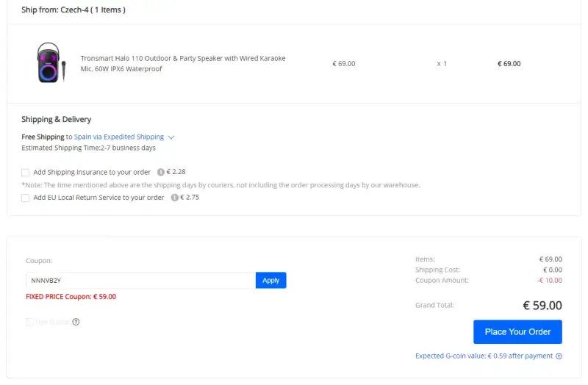Expand the shipping method chevron
588x385 pixels.
(171, 137)
